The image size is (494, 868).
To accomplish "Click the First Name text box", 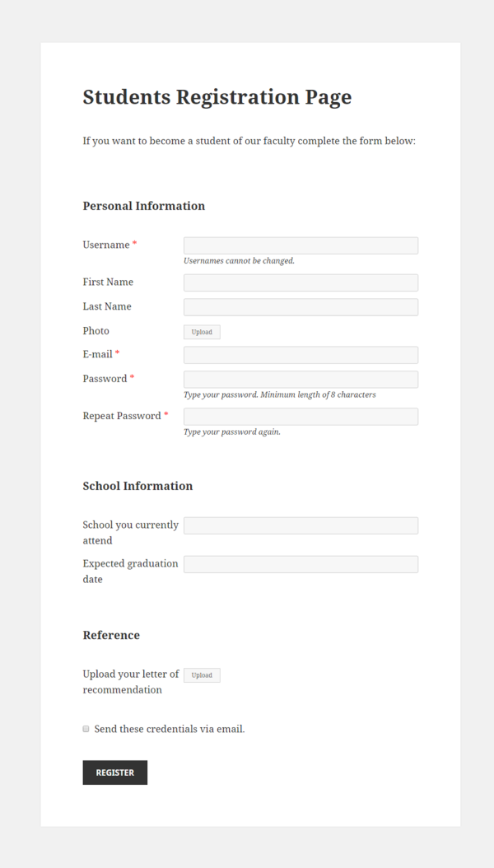I will (x=301, y=282).
